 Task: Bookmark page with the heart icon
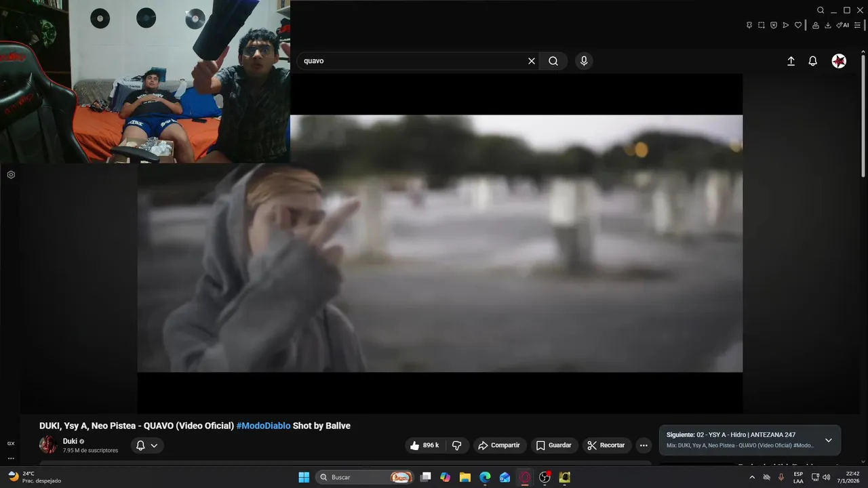click(798, 25)
